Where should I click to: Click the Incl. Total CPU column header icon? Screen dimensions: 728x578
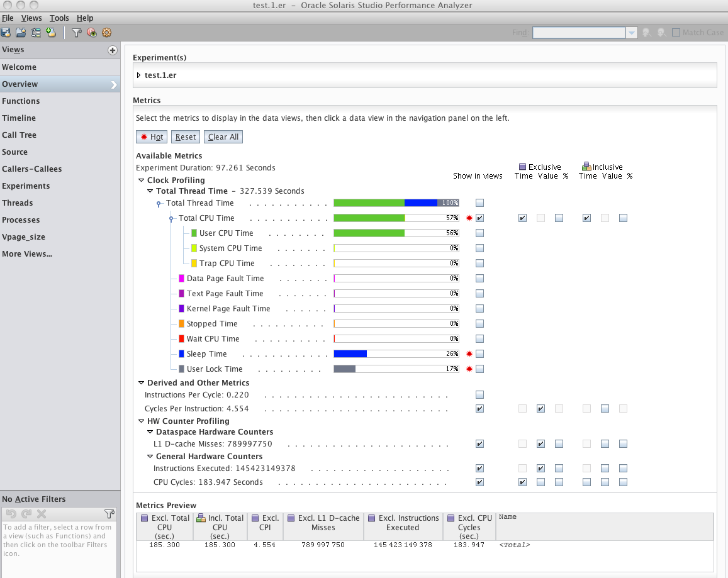[x=201, y=518]
